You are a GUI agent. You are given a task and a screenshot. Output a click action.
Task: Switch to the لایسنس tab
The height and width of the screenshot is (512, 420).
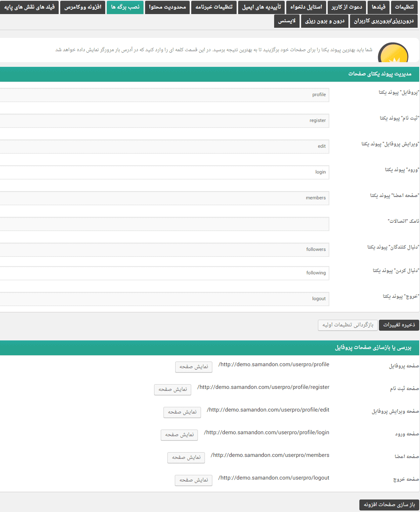click(287, 21)
